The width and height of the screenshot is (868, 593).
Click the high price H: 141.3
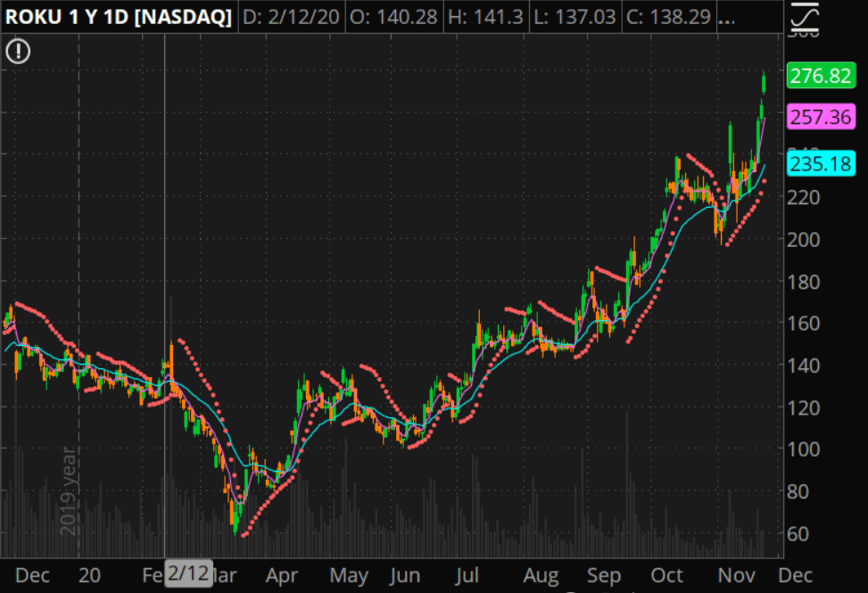tap(485, 17)
